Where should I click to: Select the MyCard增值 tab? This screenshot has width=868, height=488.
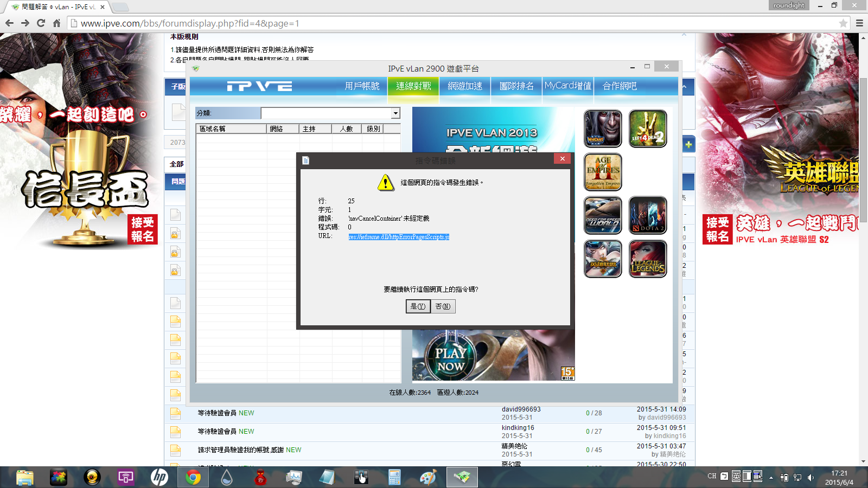(x=567, y=86)
